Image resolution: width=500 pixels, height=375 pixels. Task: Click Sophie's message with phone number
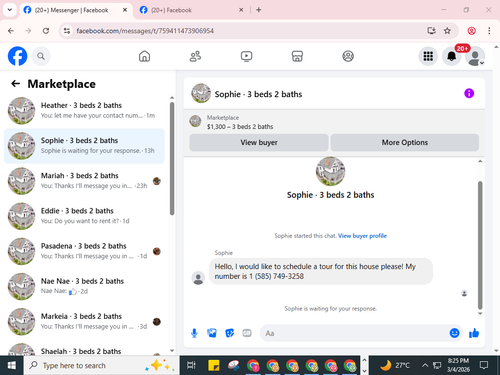coord(321,271)
